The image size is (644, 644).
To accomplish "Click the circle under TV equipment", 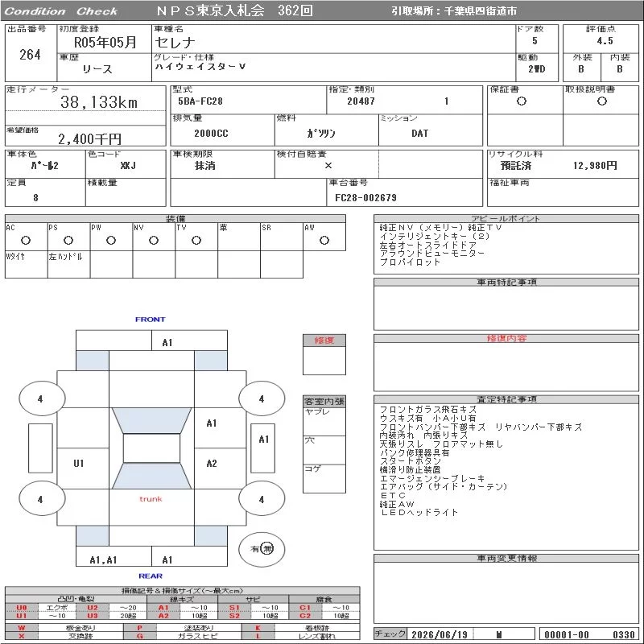I will click(x=196, y=240).
